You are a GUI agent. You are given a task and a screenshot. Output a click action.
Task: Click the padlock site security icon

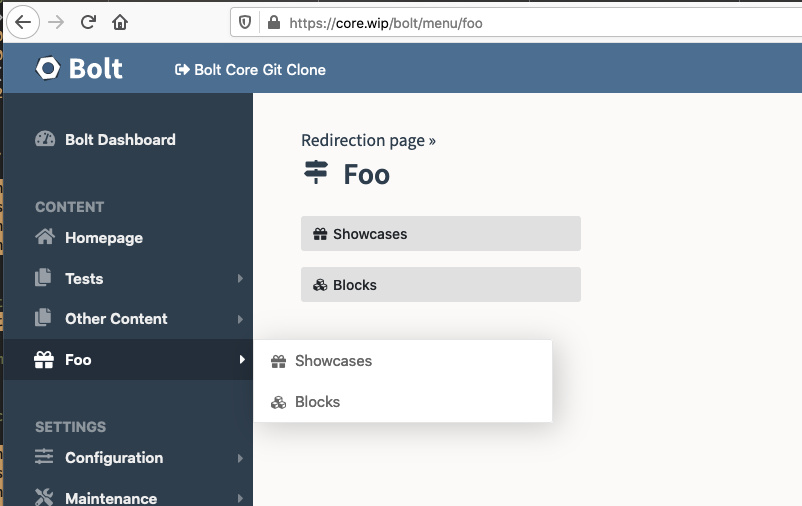[x=274, y=23]
